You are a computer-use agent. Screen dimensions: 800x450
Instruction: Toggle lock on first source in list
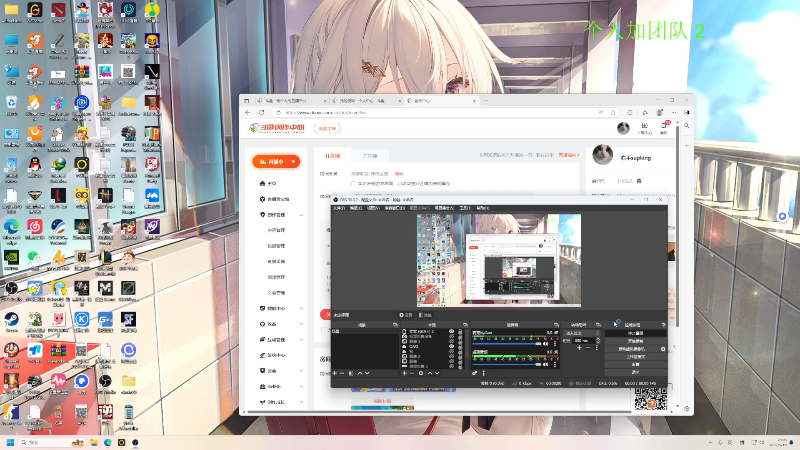click(460, 332)
